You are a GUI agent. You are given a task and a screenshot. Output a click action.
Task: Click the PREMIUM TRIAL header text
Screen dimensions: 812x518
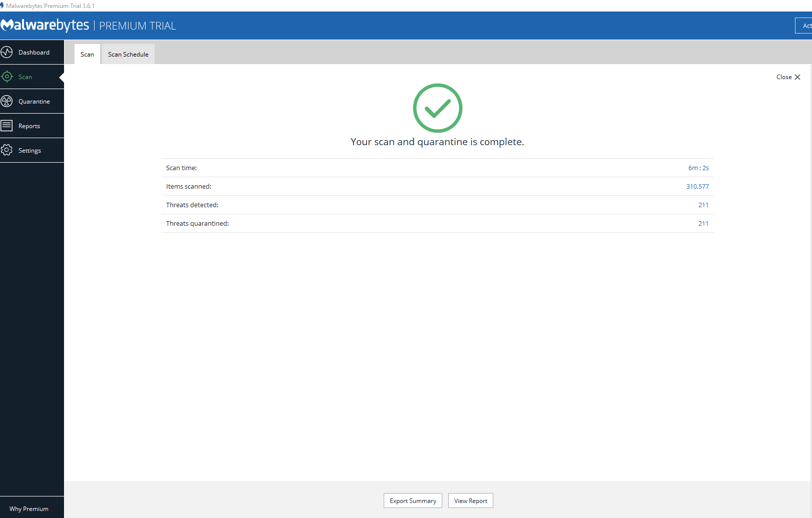point(138,26)
